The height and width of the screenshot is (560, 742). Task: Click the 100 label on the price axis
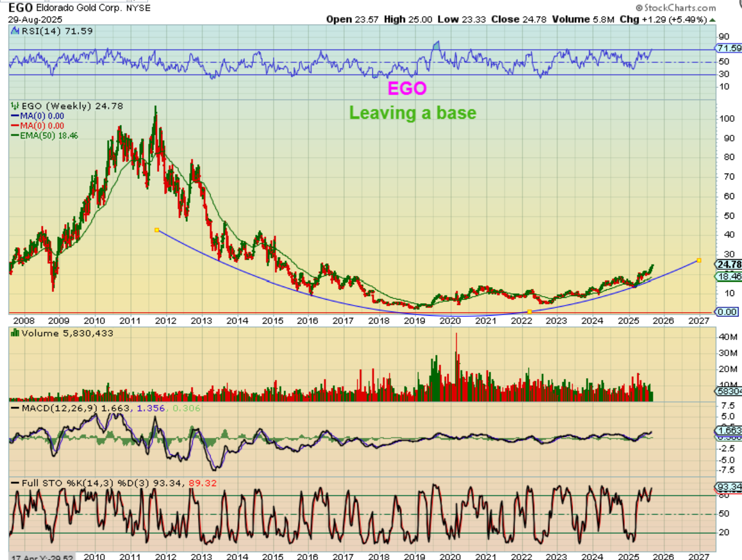[x=726, y=119]
